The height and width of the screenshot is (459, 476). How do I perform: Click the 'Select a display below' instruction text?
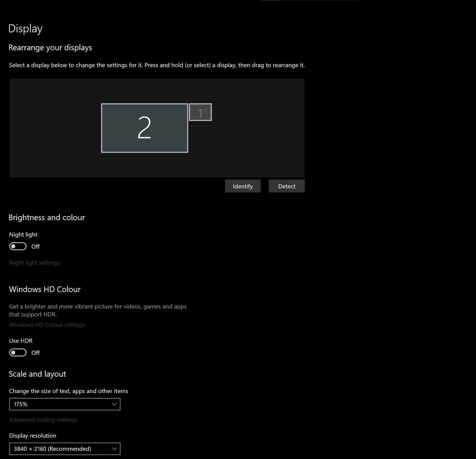point(157,65)
